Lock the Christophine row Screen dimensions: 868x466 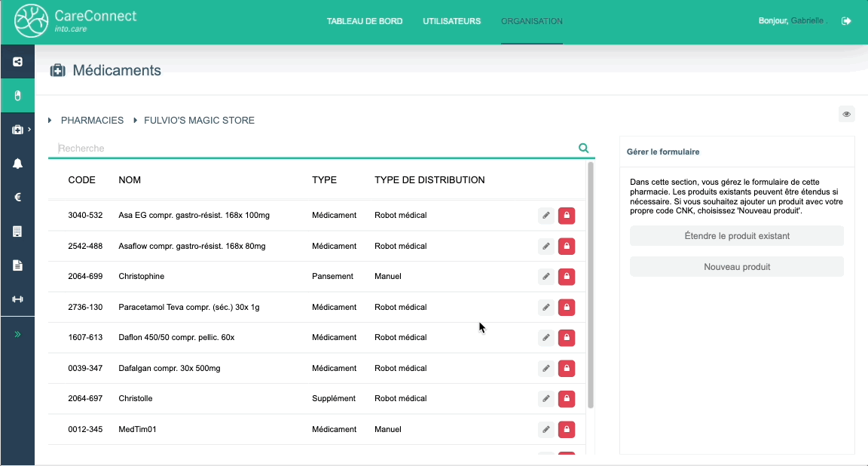[x=567, y=277]
